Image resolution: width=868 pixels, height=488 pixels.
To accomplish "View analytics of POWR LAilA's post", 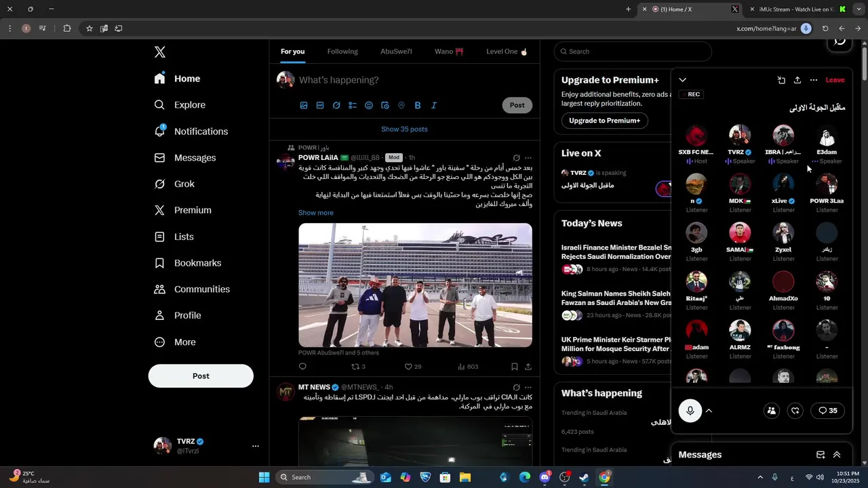I will coord(468,367).
